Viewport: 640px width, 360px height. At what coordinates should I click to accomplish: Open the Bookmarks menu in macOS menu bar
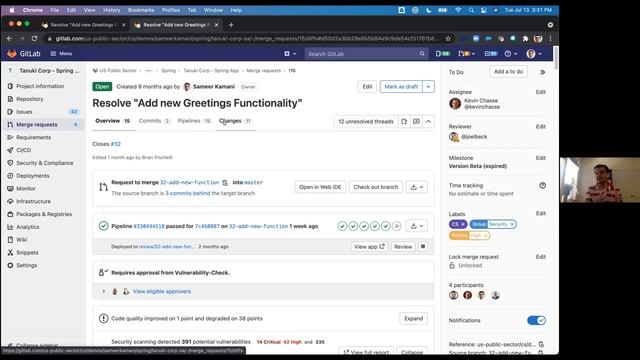141,10
